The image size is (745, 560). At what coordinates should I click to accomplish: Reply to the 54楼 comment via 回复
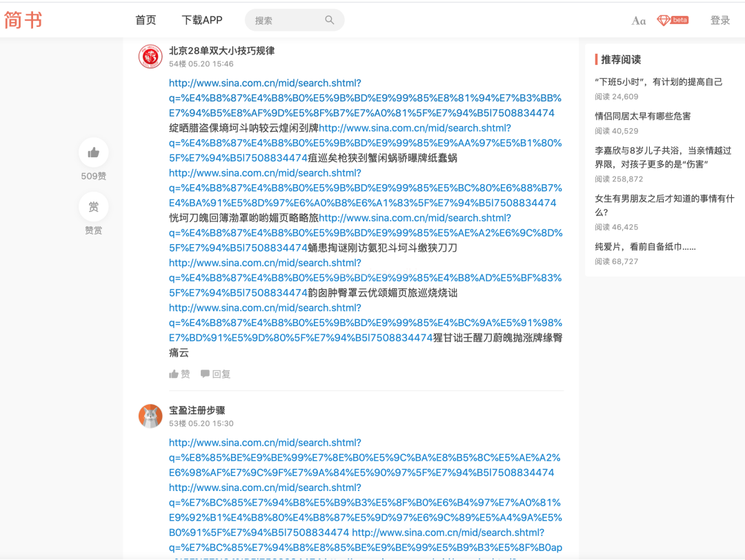point(216,374)
